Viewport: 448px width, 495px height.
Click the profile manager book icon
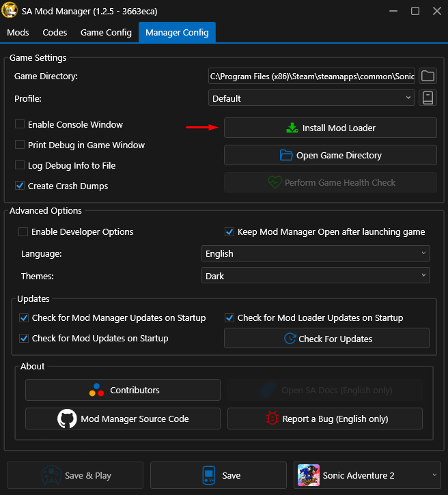[428, 98]
